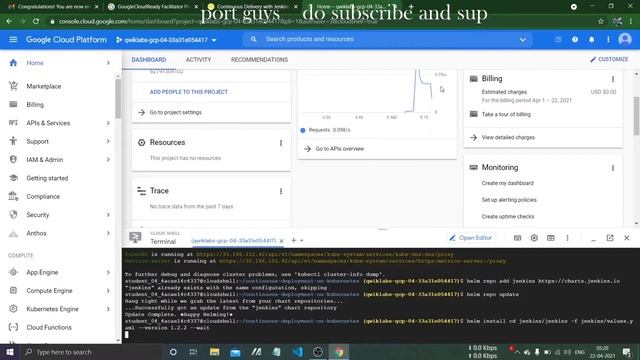Expand the IAM & Admin submenu chevron
The image size is (640, 360).
click(x=108, y=160)
